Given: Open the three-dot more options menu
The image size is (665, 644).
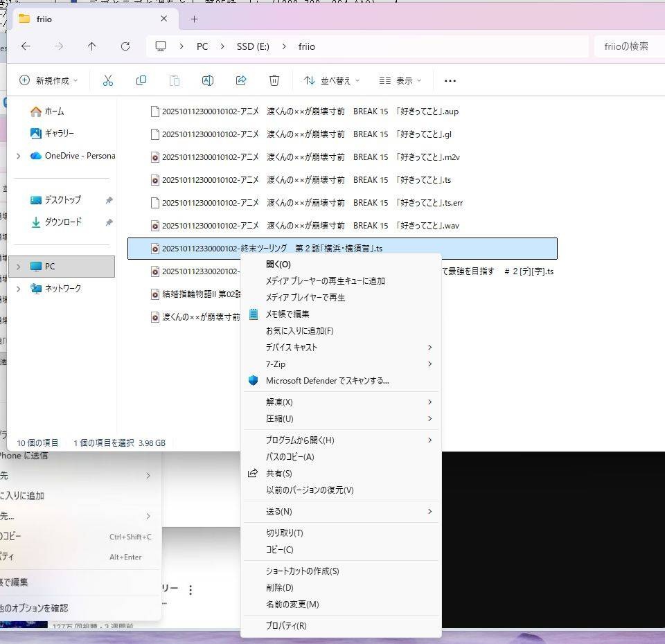Looking at the screenshot, I should tap(450, 80).
